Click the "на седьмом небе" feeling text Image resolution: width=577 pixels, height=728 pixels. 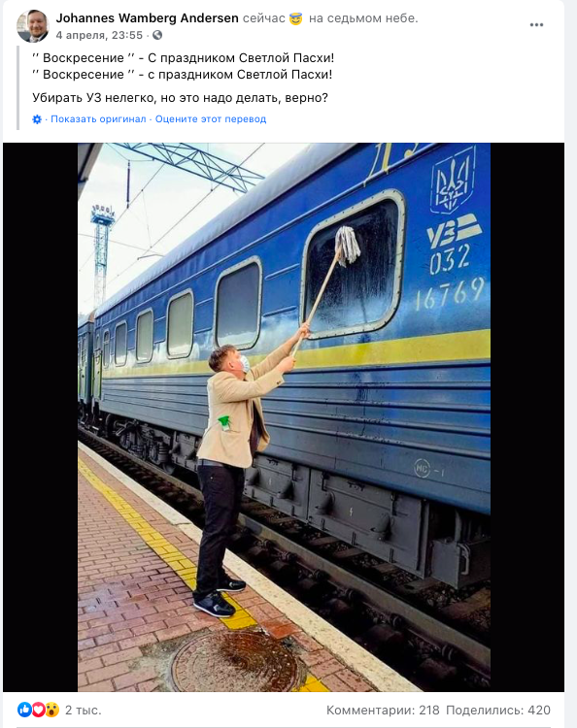click(363, 18)
